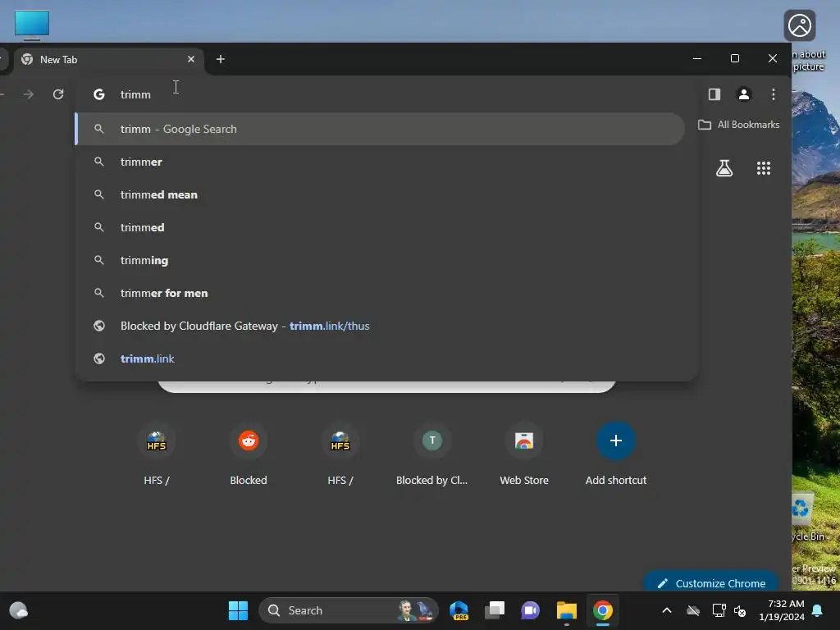Select the This PC desktop icon
Screen dimensions: 840x630
pyautogui.click(x=32, y=25)
